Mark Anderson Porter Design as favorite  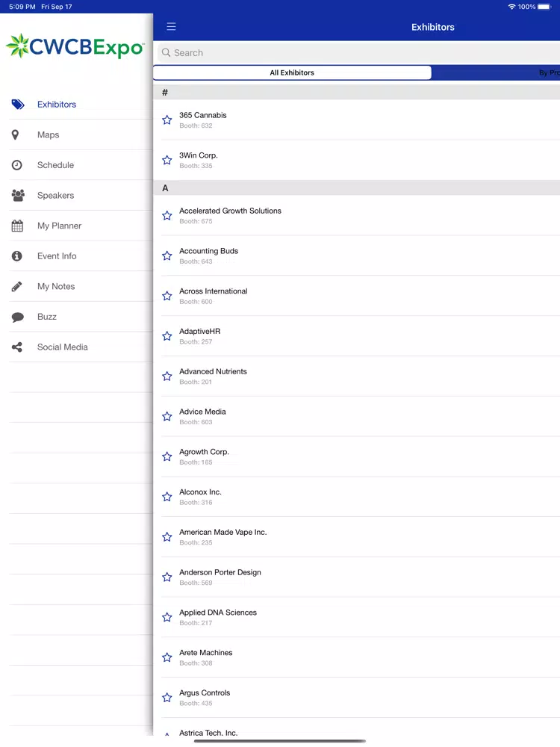click(167, 577)
